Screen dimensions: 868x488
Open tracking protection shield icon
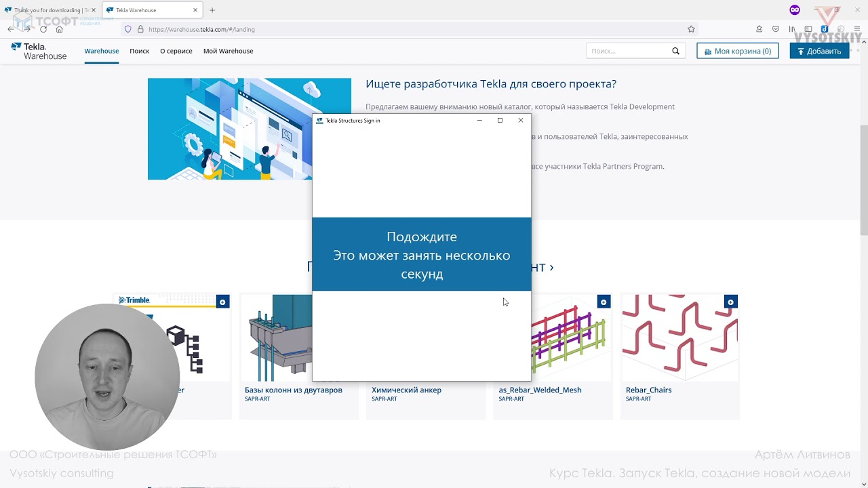point(127,29)
